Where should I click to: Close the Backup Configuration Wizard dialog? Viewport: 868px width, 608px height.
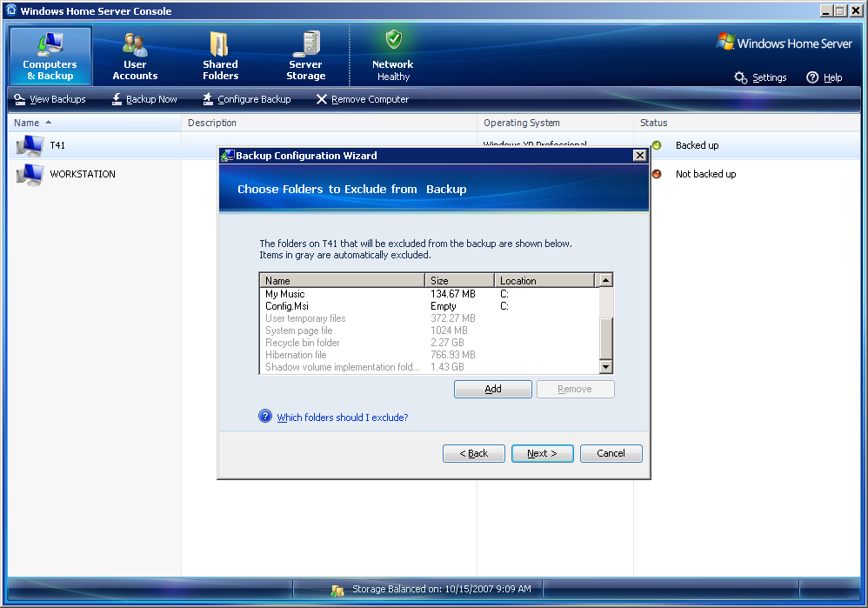(x=639, y=156)
